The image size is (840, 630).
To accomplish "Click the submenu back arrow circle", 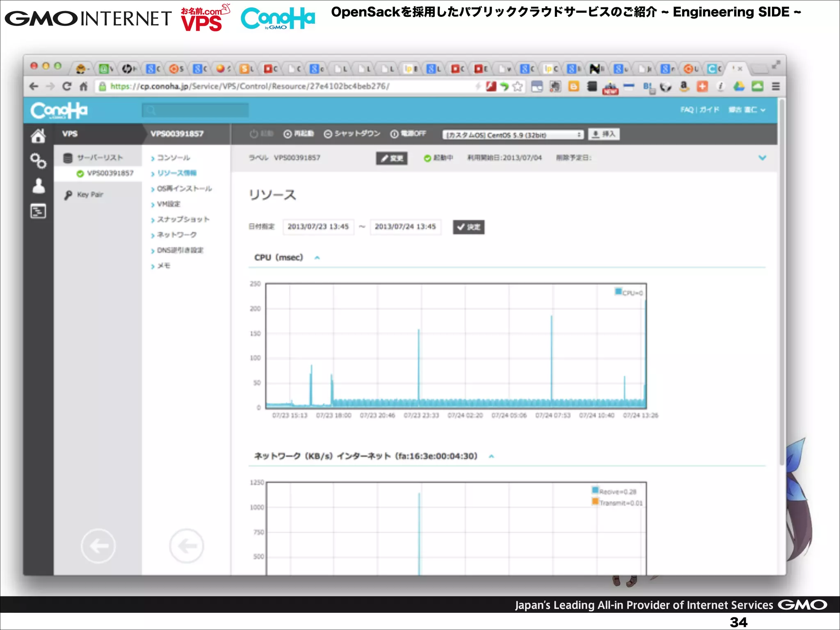I will (187, 546).
